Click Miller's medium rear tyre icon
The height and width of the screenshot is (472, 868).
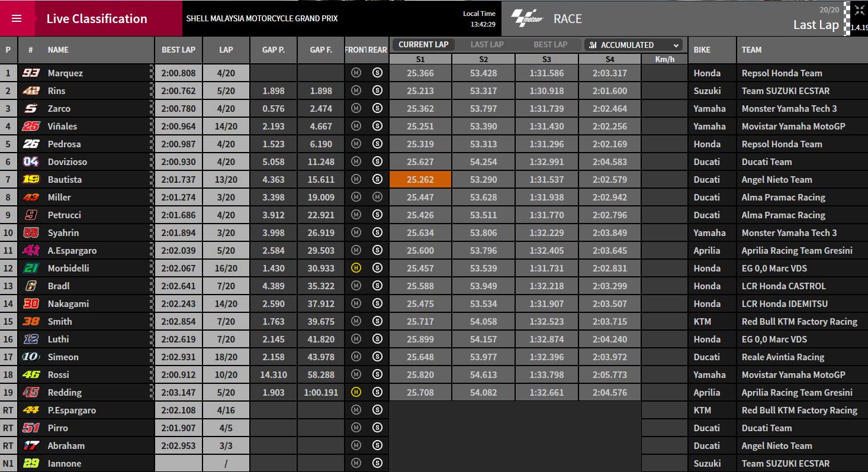[x=377, y=197]
